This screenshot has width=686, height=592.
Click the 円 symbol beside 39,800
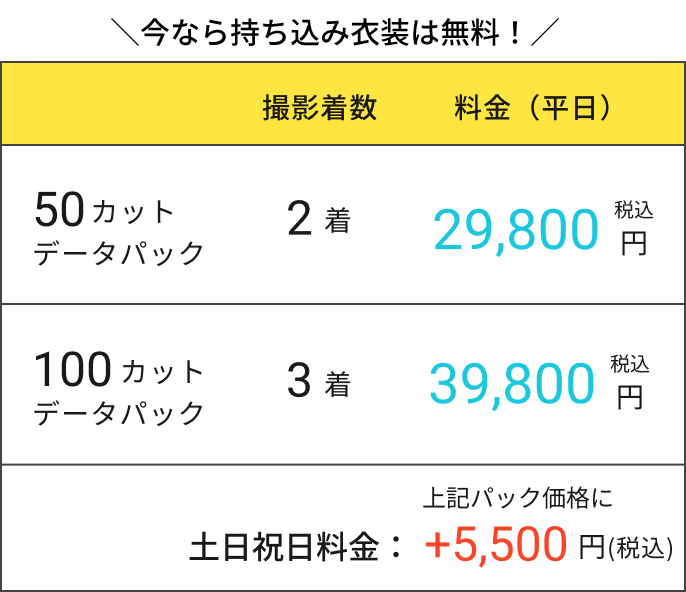[x=630, y=398]
